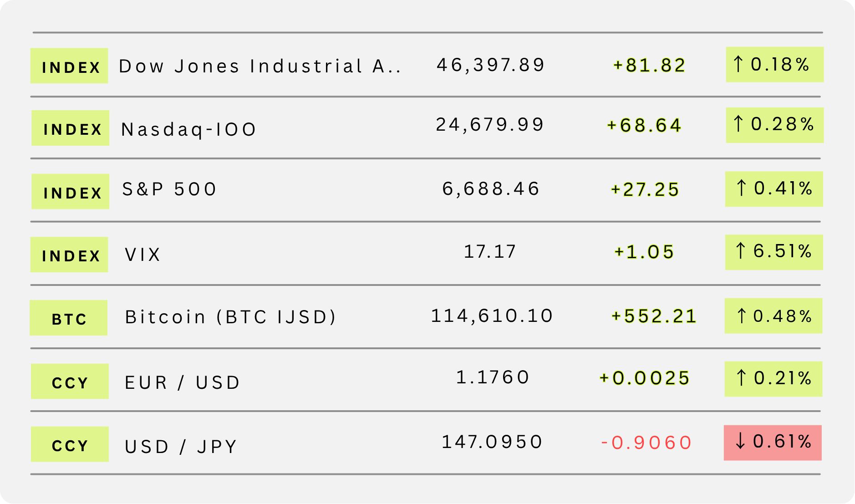Click the Dow Jones INDEX badge
Viewport: 855px width, 504px height.
(69, 66)
